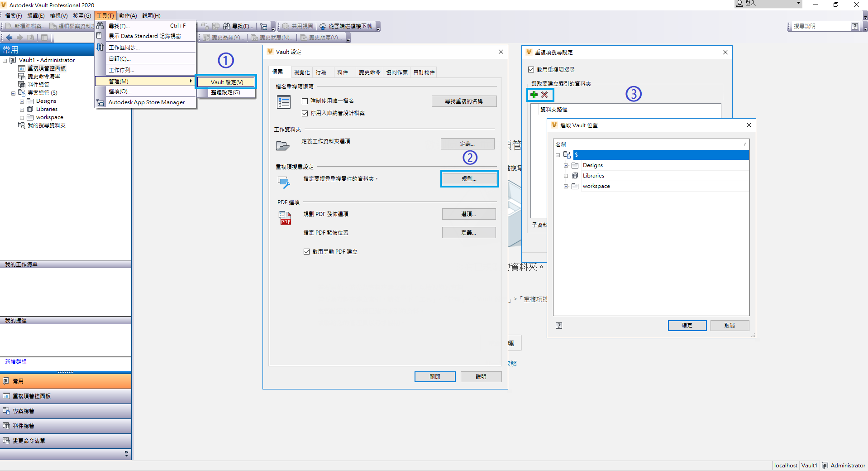This screenshot has width=868, height=471.
Task: Switch to the 變更命令 tab
Action: coord(370,72)
